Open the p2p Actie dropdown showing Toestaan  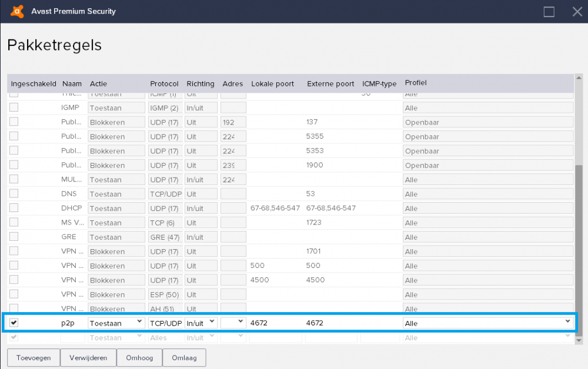click(x=116, y=323)
